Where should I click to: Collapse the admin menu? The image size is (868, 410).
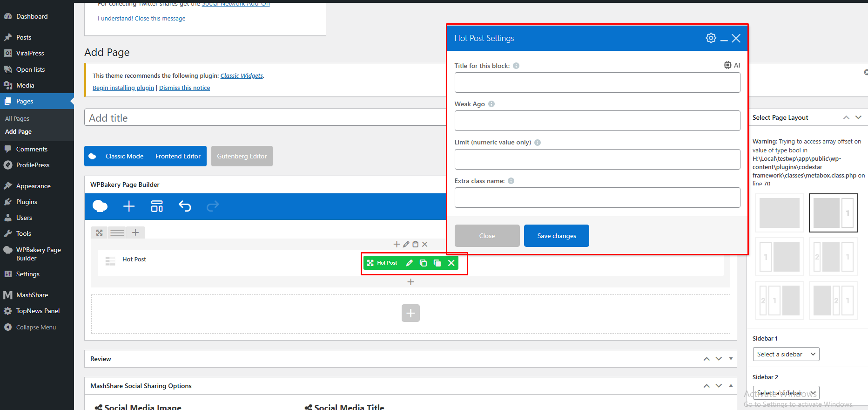tap(36, 327)
